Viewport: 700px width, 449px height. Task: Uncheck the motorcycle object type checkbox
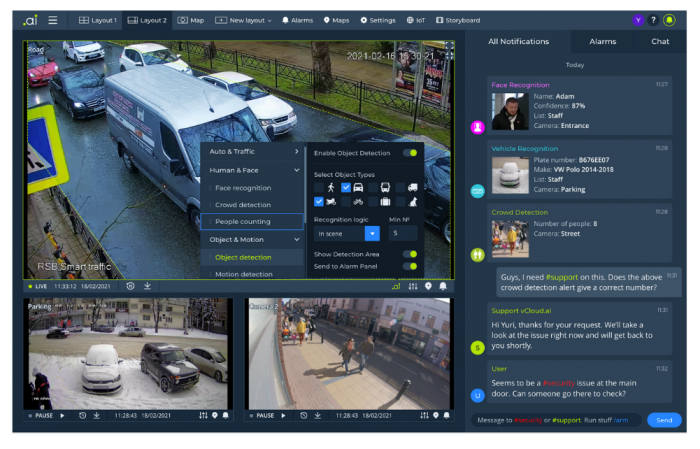319,202
